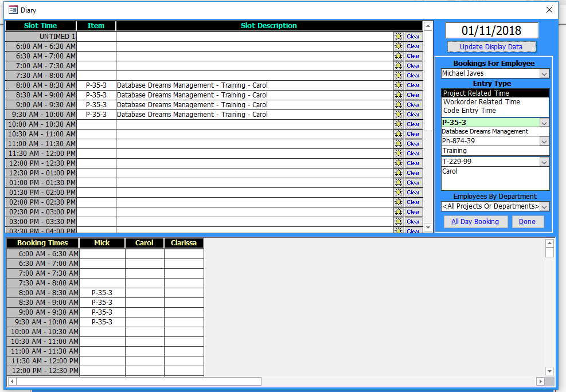The height and width of the screenshot is (392, 566).
Task: Clear the 8:00 AM - 8:30 AM slot
Action: (413, 85)
